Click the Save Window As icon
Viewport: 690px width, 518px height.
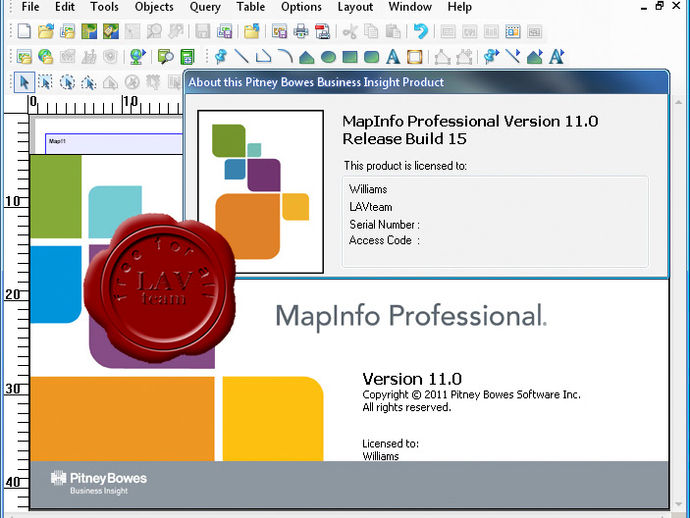click(x=279, y=32)
